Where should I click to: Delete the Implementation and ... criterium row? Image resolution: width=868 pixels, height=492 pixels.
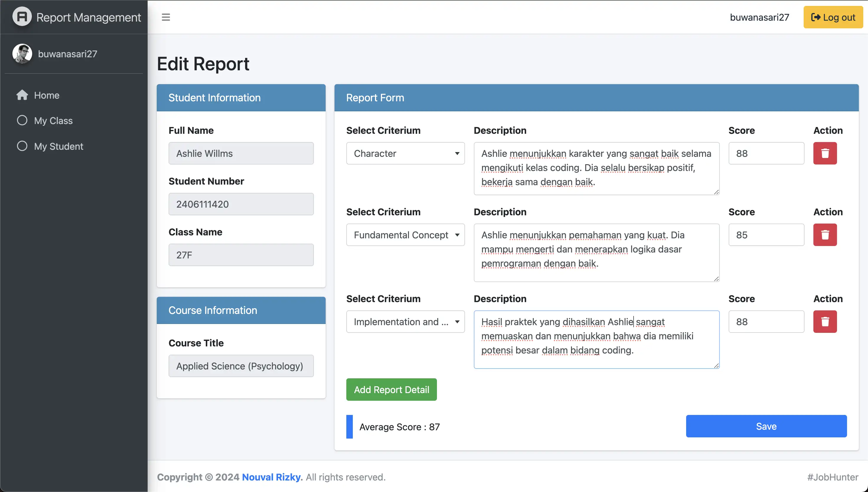click(825, 322)
